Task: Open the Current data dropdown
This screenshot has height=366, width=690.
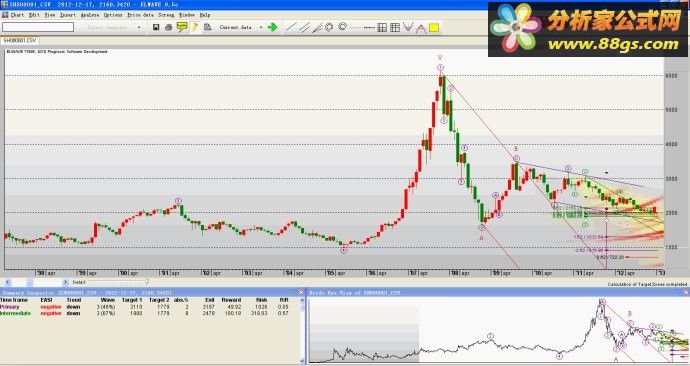Action: pos(240,27)
